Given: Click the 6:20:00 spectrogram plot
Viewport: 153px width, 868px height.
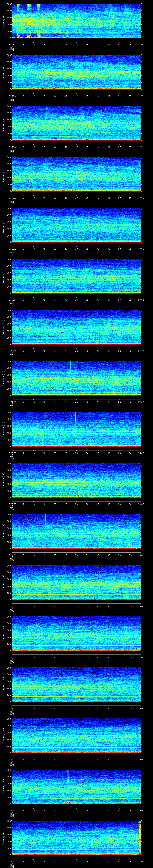Looking at the screenshot, I should [x=76, y=327].
